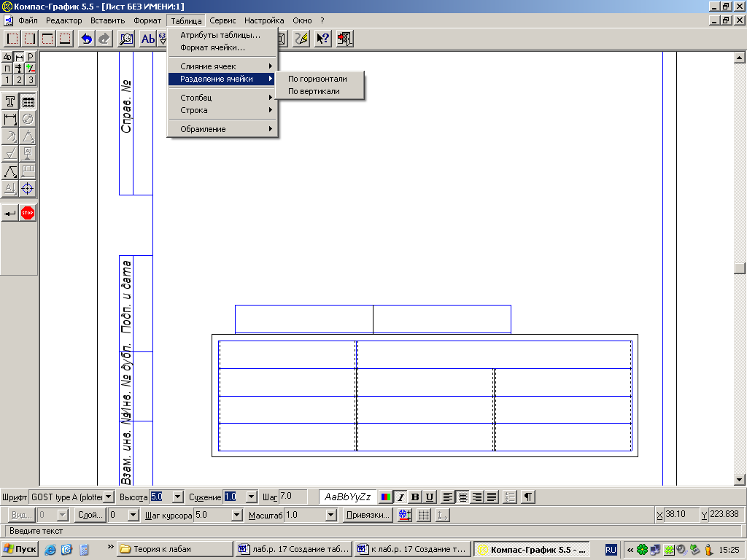Viewport: 747px width, 560px height.
Task: Click the plus-minus panel icon
Action: click(x=30, y=69)
